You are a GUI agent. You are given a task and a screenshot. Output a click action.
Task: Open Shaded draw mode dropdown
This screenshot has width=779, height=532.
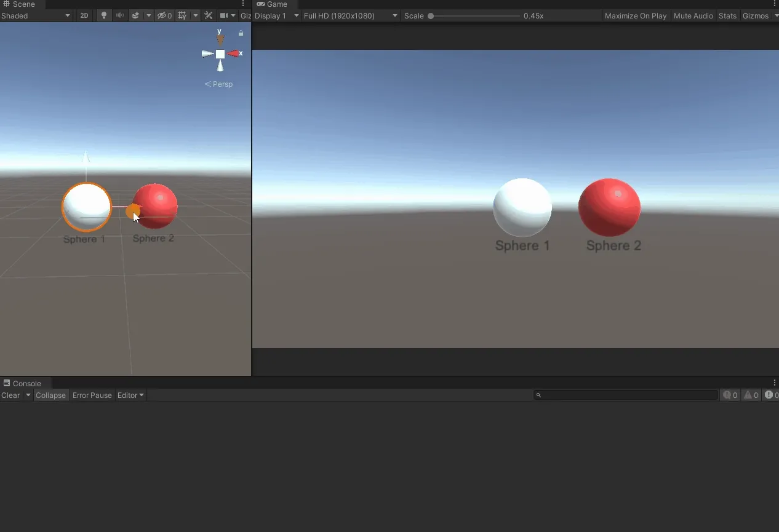[36, 15]
